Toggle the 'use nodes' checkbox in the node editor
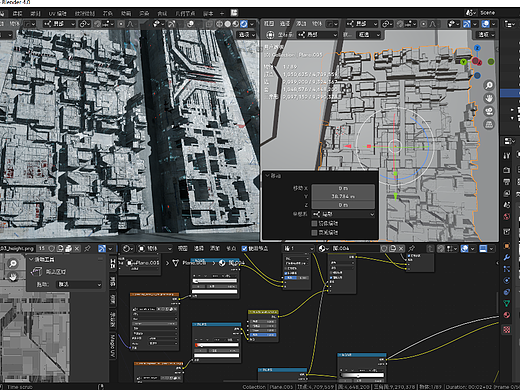Image resolution: width=520 pixels, height=390 pixels. (244, 248)
